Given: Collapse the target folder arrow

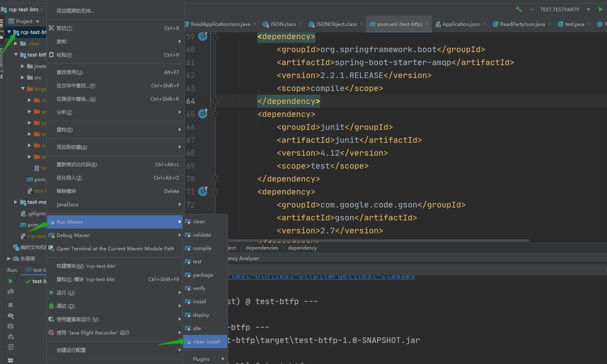Looking at the screenshot, I should point(23,89).
